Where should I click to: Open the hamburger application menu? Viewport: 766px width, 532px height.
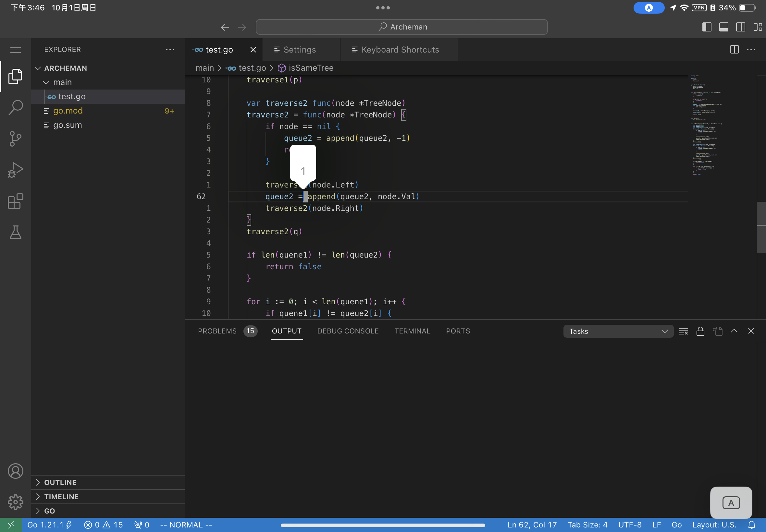click(15, 50)
